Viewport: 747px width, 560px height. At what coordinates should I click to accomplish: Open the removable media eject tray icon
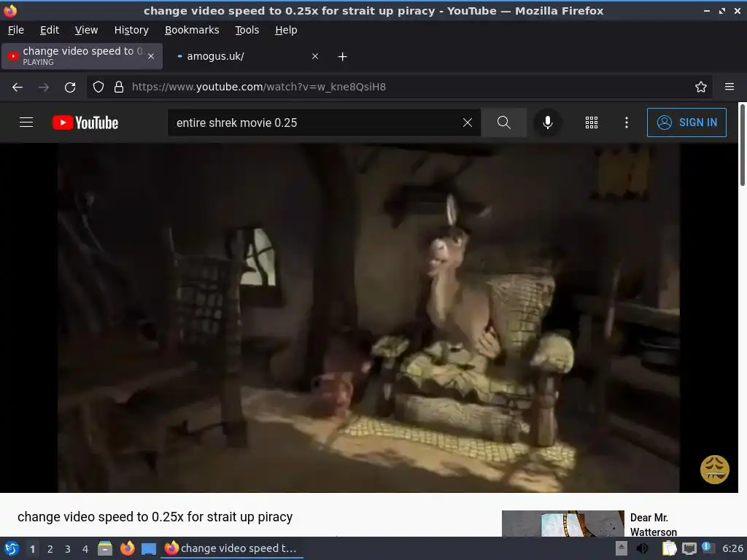click(x=622, y=548)
